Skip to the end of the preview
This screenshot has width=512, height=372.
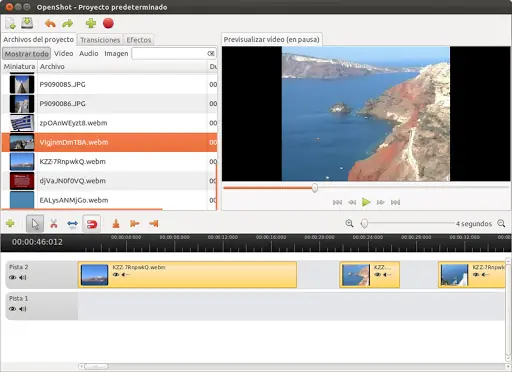pyautogui.click(x=395, y=202)
